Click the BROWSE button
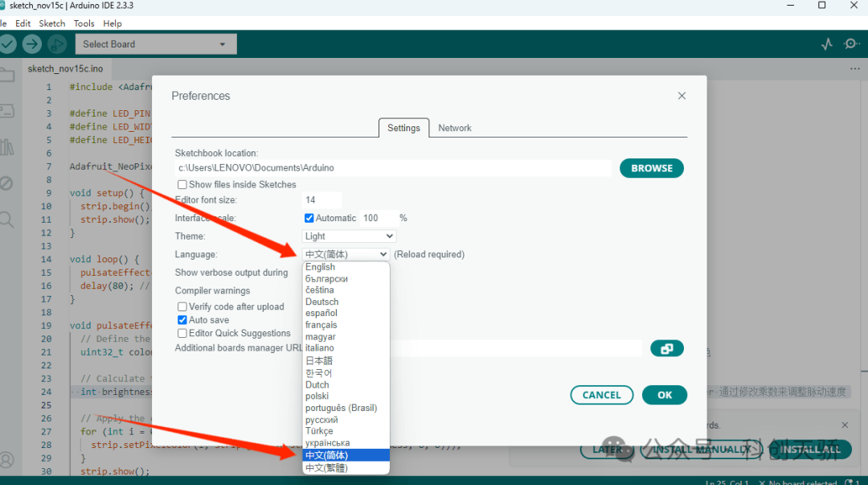The width and height of the screenshot is (868, 485). [652, 168]
